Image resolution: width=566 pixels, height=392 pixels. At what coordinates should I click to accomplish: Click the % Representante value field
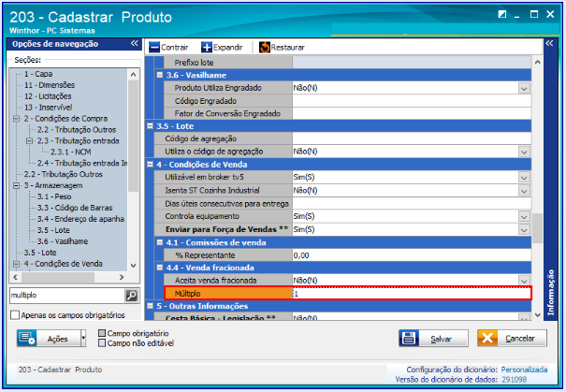[x=412, y=255]
